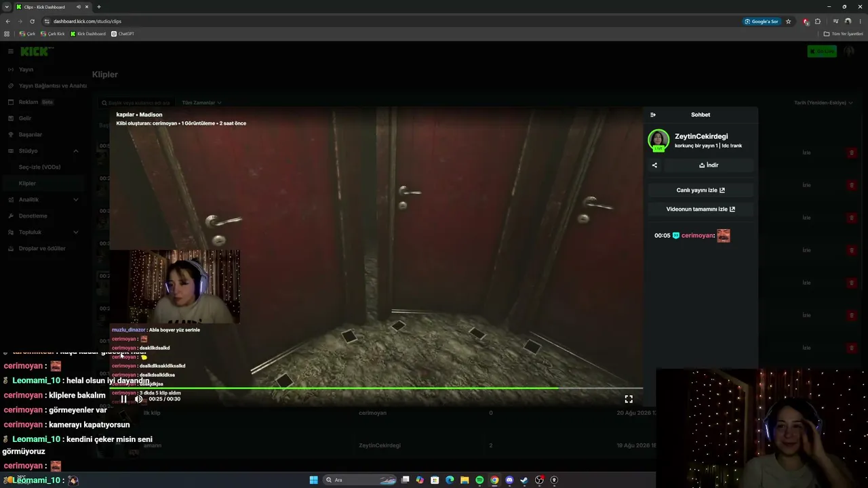The height and width of the screenshot is (488, 868).
Task: Go back with the browser back arrow
Action: [x=8, y=22]
